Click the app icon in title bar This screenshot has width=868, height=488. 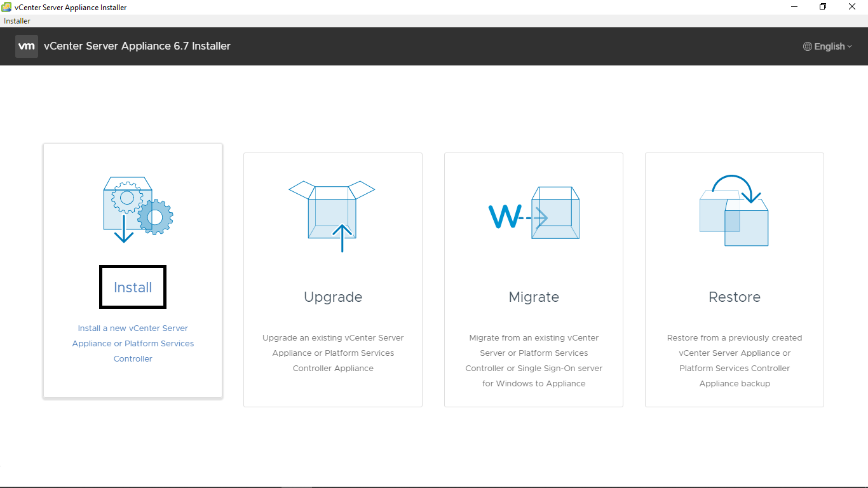pyautogui.click(x=6, y=7)
